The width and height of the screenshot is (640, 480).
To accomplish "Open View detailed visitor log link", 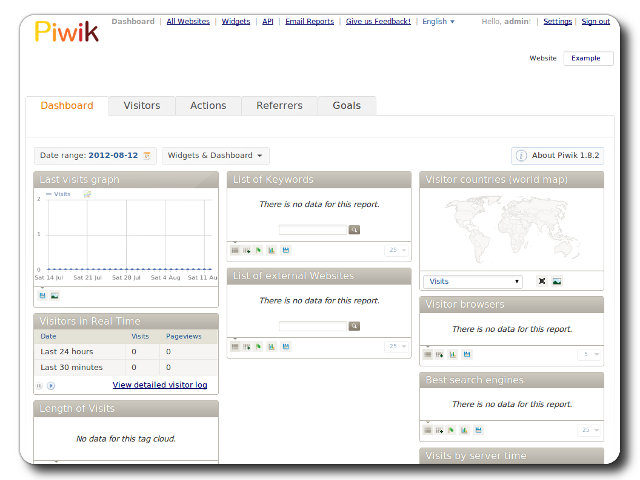I will [160, 384].
